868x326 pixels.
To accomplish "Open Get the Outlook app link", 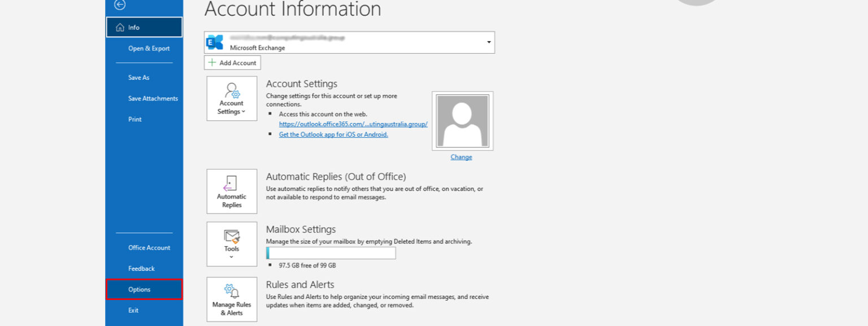I will pos(333,135).
